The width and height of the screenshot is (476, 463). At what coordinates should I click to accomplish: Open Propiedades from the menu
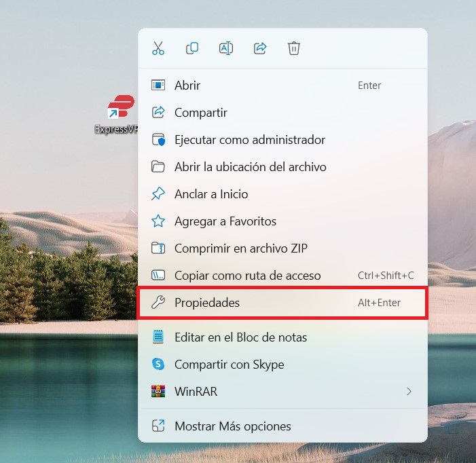click(282, 303)
